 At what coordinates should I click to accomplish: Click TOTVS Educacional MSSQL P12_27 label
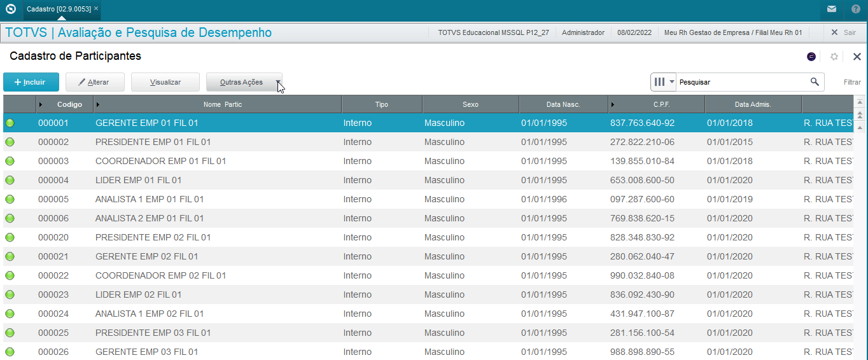493,32
